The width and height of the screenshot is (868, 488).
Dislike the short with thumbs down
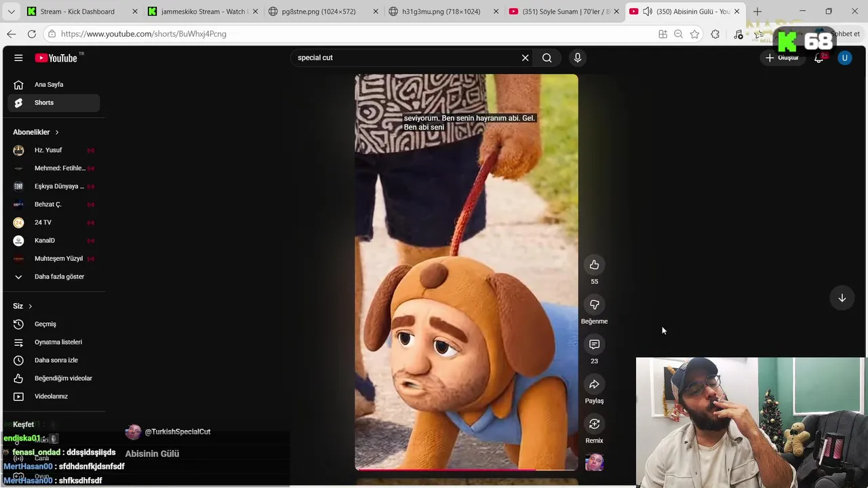[594, 305]
